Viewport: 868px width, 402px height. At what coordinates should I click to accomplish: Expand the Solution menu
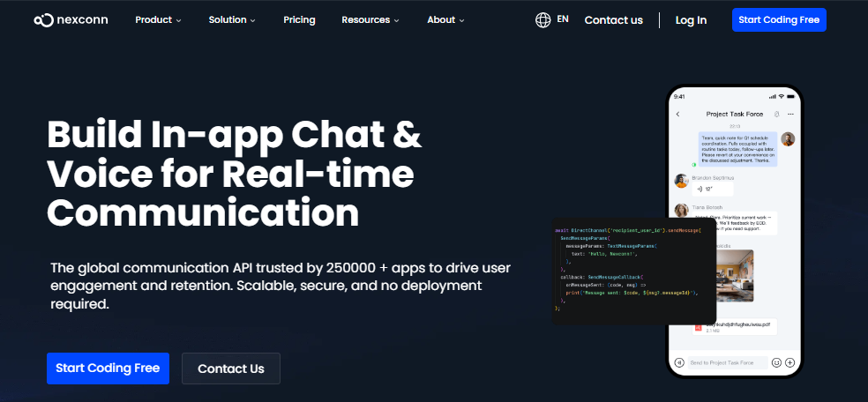(x=232, y=20)
